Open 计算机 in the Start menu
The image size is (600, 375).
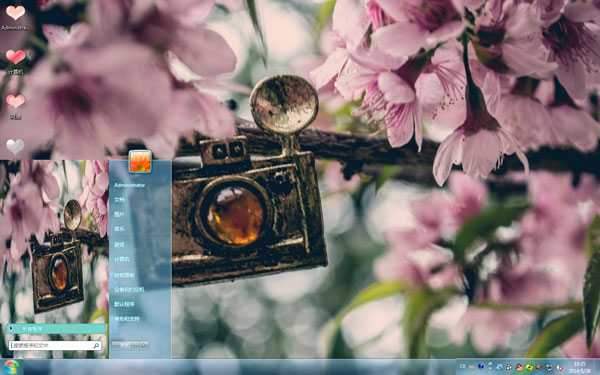[122, 259]
